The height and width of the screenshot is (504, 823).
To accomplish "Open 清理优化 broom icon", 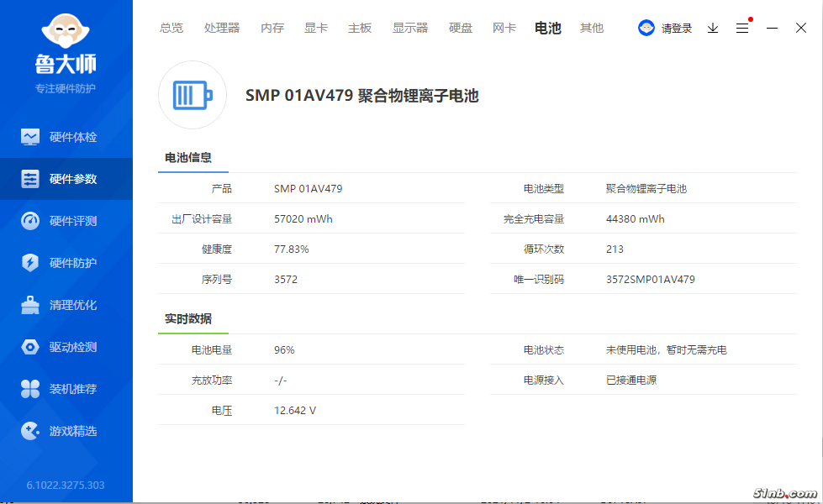I will pos(30,305).
